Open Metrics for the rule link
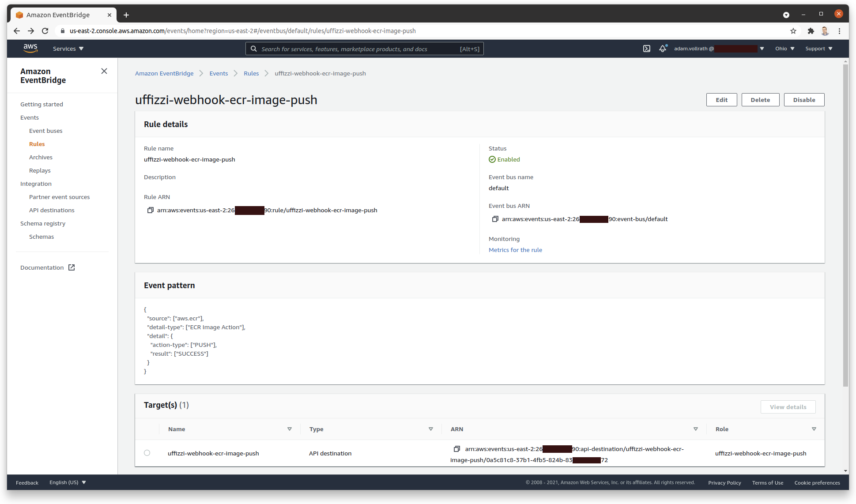The height and width of the screenshot is (504, 856). click(515, 250)
